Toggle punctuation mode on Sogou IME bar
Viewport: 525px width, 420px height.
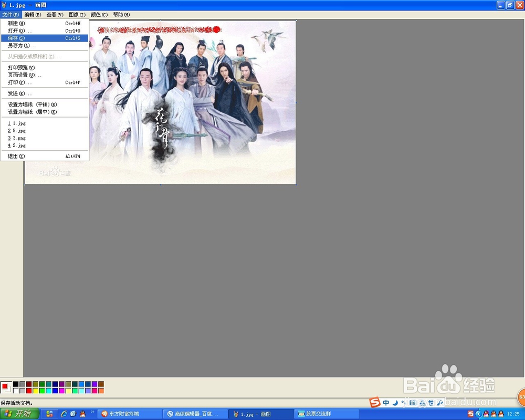point(403,403)
